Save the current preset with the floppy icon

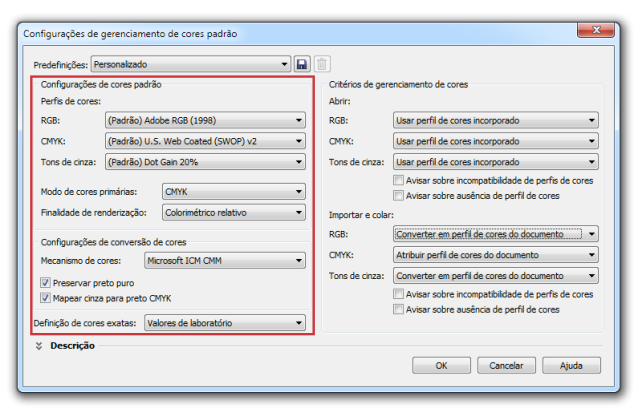302,64
